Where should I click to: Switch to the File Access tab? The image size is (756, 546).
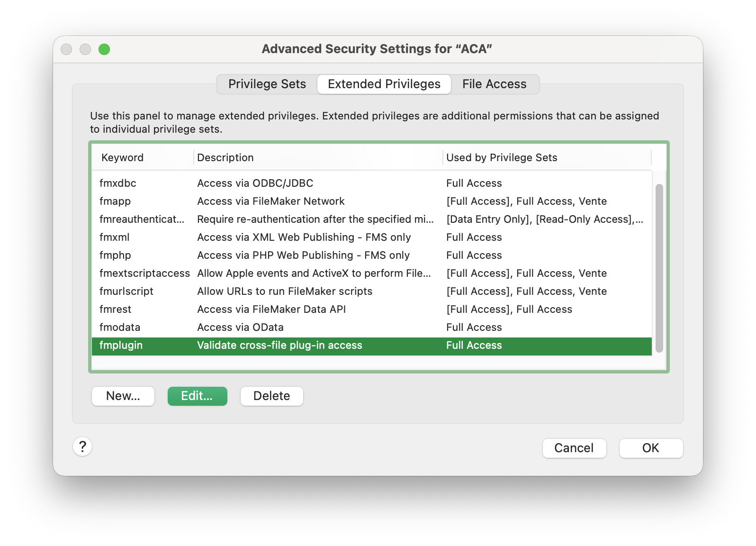494,84
